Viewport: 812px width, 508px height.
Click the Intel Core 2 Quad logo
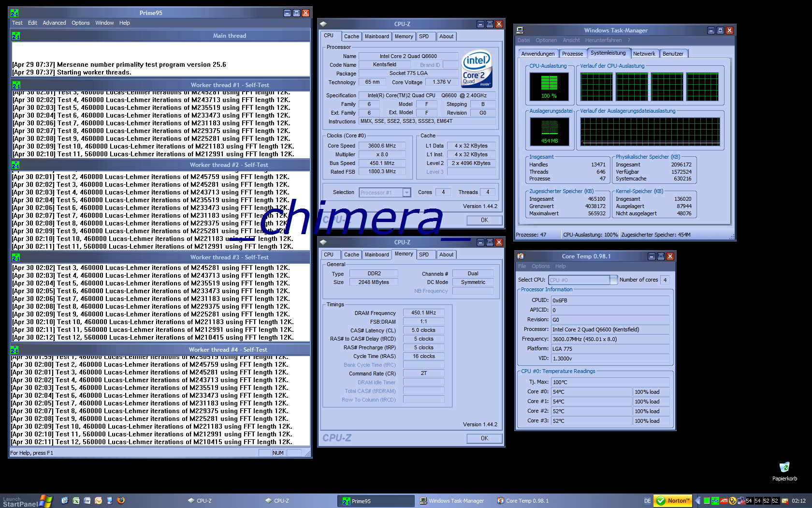(477, 70)
